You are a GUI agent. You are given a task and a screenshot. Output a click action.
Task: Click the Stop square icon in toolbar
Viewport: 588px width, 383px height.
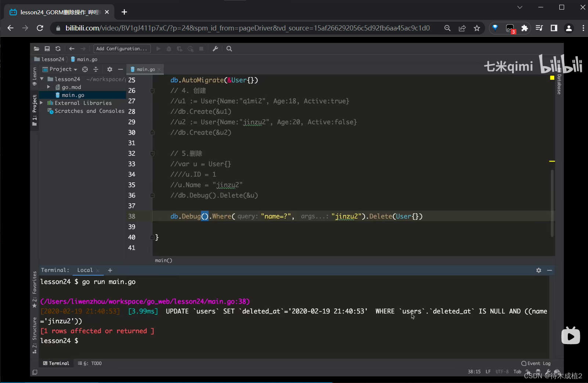[x=201, y=48]
